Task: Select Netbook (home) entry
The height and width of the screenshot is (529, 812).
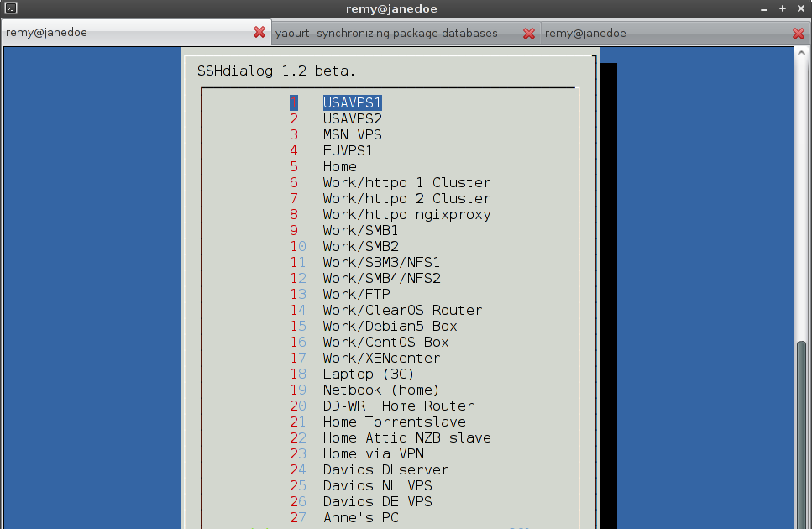Action: pos(381,390)
